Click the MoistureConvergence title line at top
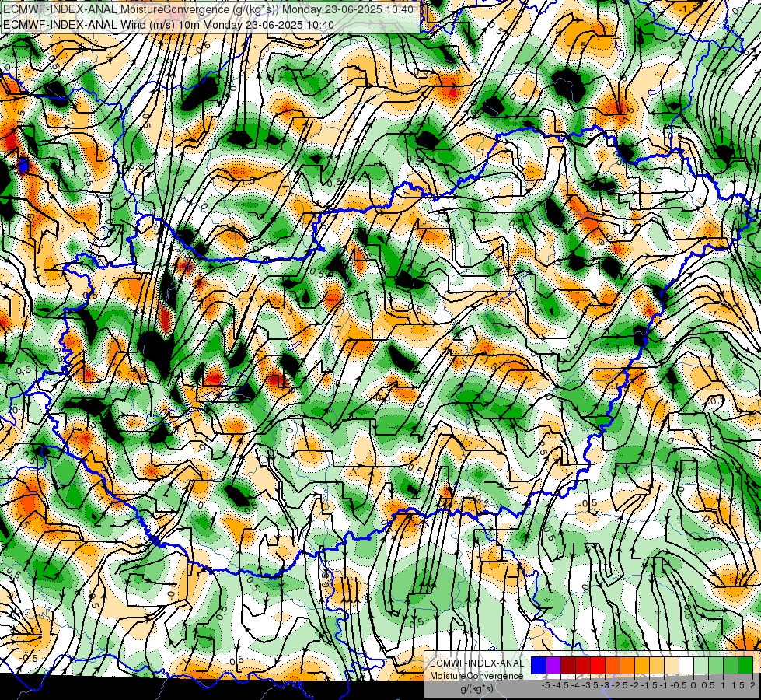761x700 pixels. coord(208,9)
